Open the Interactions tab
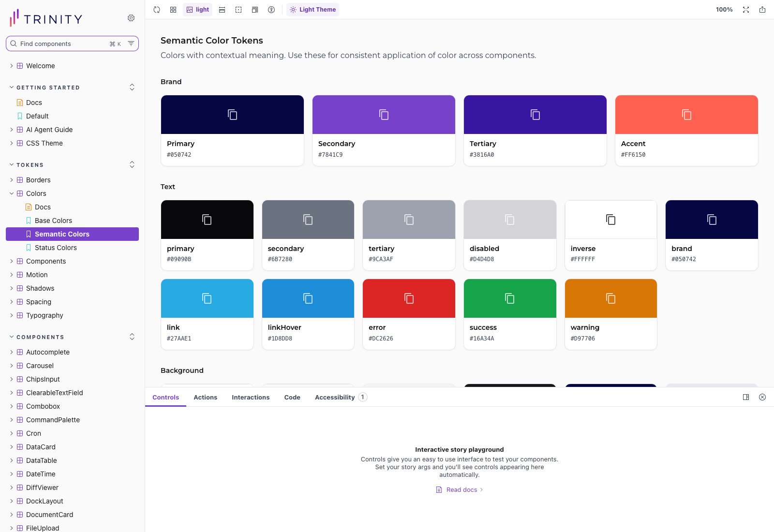Image resolution: width=774 pixels, height=532 pixels. point(251,397)
